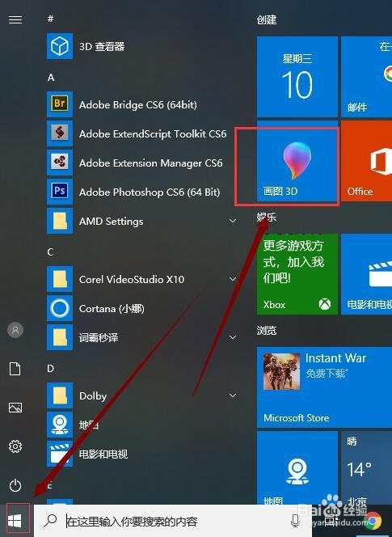Open the user account icon in sidebar

[15, 330]
